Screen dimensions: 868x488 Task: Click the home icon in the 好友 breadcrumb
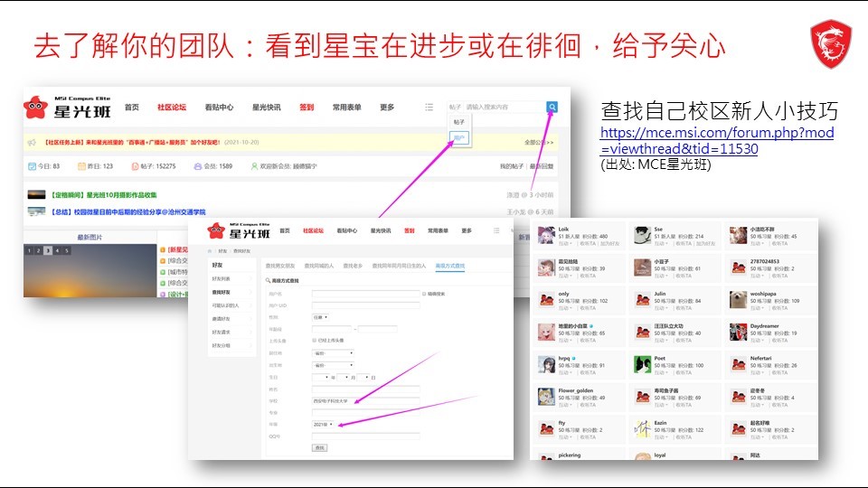point(210,250)
